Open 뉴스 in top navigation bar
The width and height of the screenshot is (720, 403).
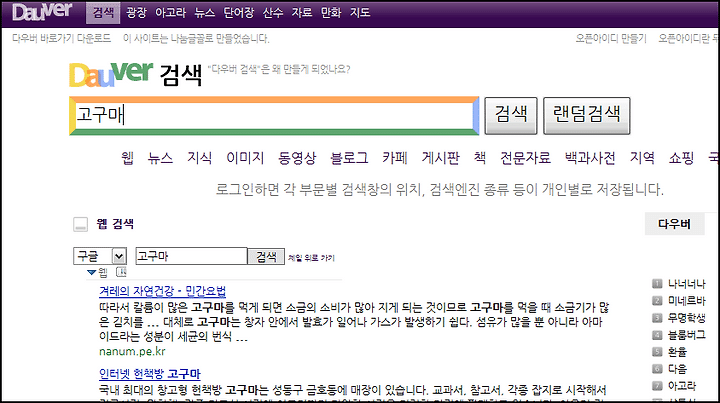point(204,12)
